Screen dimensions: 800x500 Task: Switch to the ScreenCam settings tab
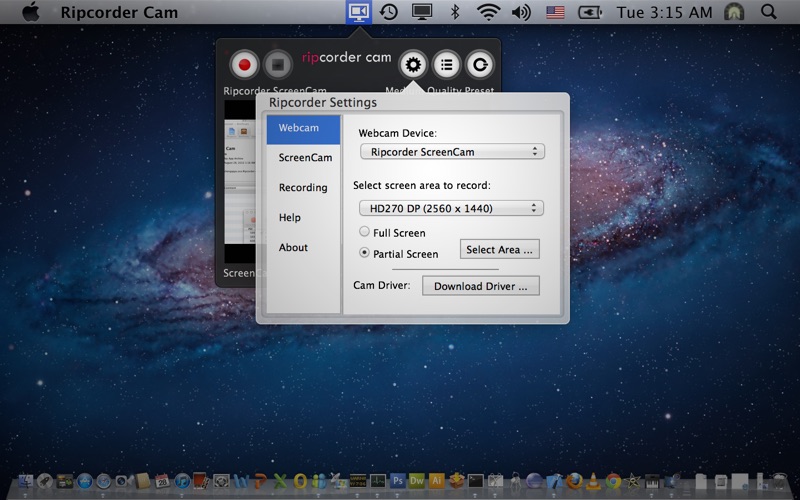(305, 158)
